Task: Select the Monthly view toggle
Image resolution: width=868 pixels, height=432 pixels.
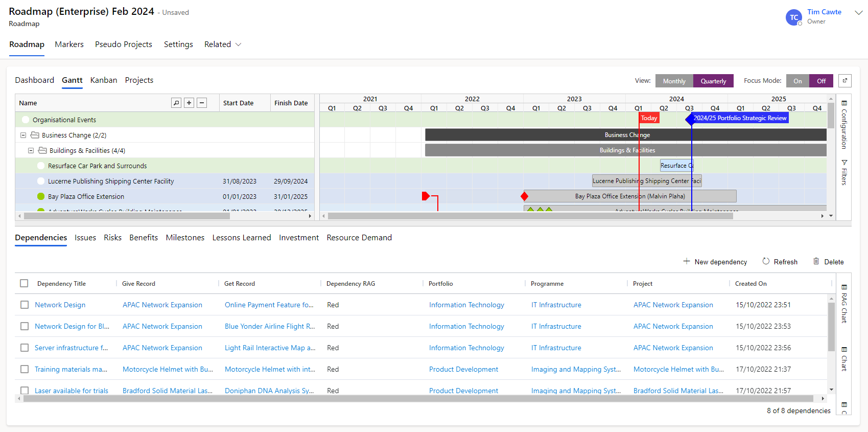Action: (674, 81)
